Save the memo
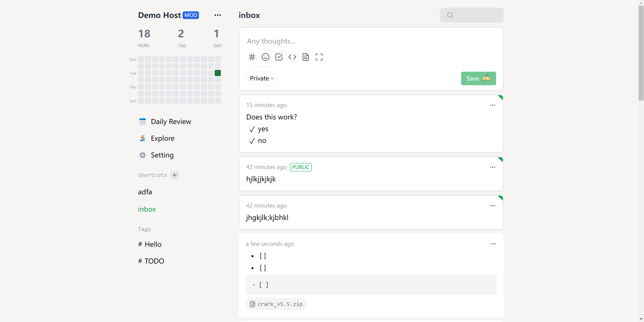Viewport: 644px width, 322px height. click(x=478, y=78)
